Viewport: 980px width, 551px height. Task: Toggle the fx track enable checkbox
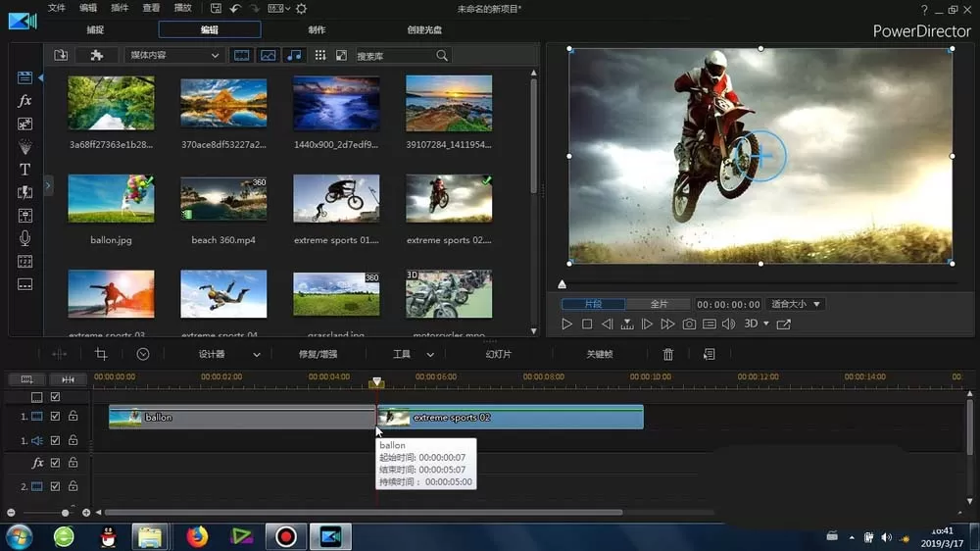(x=55, y=463)
